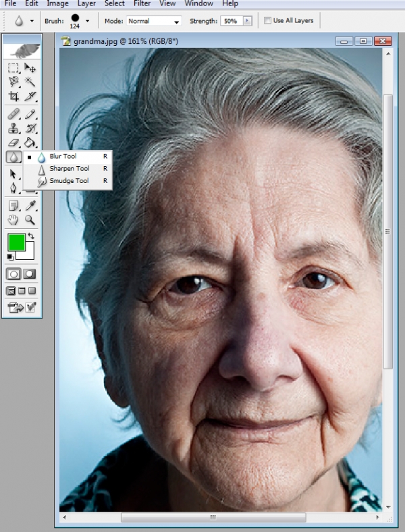Open the Mode dropdown showing Normal

click(154, 21)
